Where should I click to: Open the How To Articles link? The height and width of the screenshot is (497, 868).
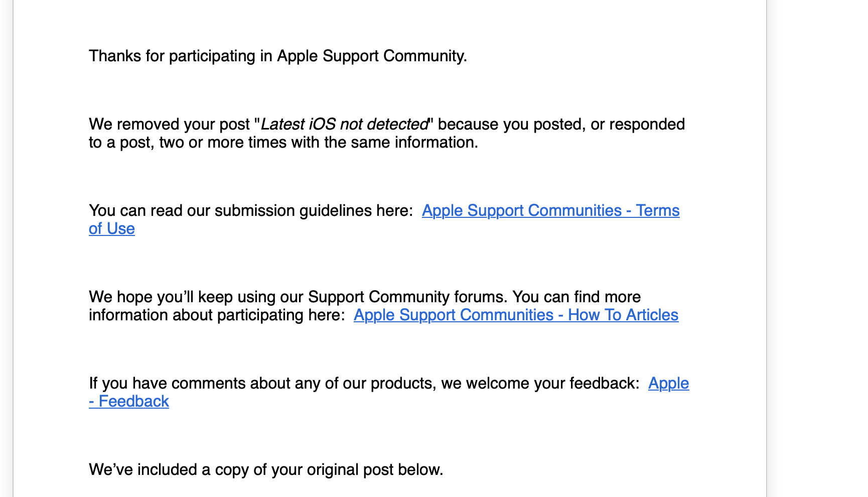[516, 315]
